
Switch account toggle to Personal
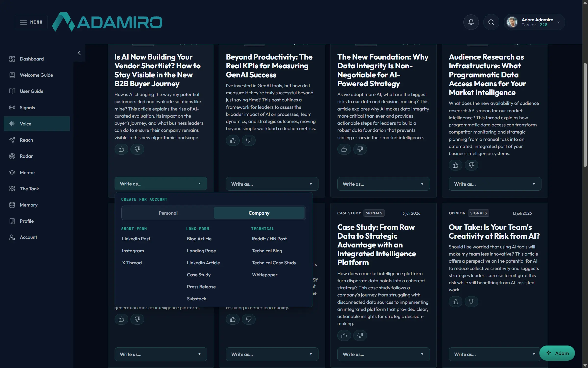pyautogui.click(x=168, y=213)
